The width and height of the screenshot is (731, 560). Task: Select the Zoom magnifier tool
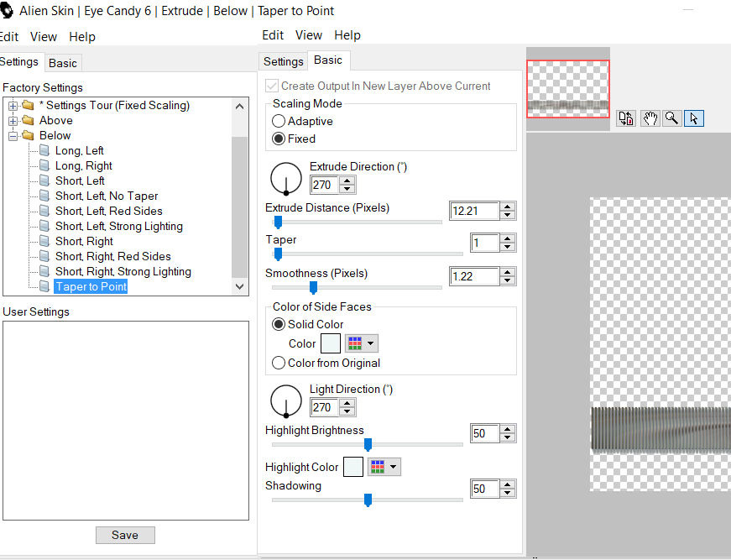coord(671,118)
